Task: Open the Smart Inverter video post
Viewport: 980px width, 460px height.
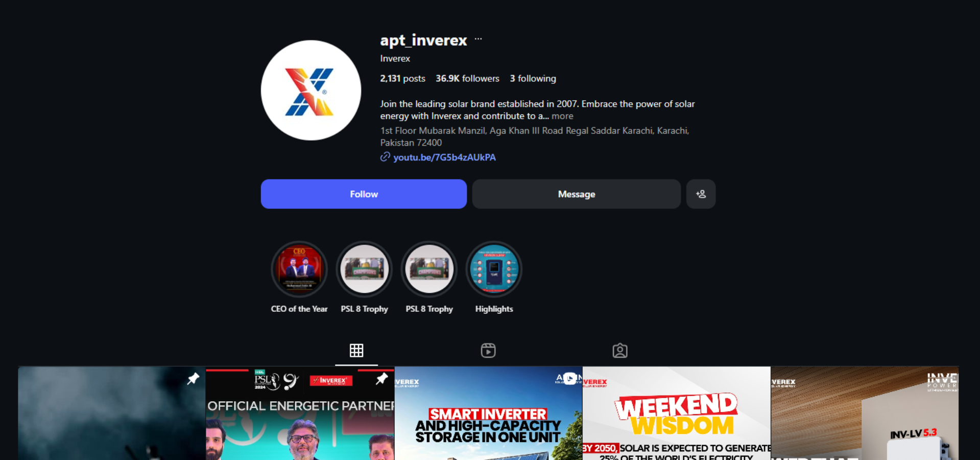Action: coord(488,414)
